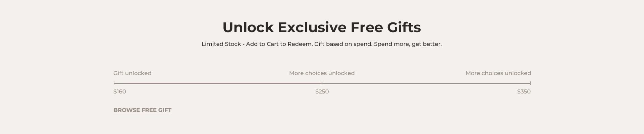The image size is (644, 134).
Task: Click the $250 spend amount text
Action: [322, 92]
